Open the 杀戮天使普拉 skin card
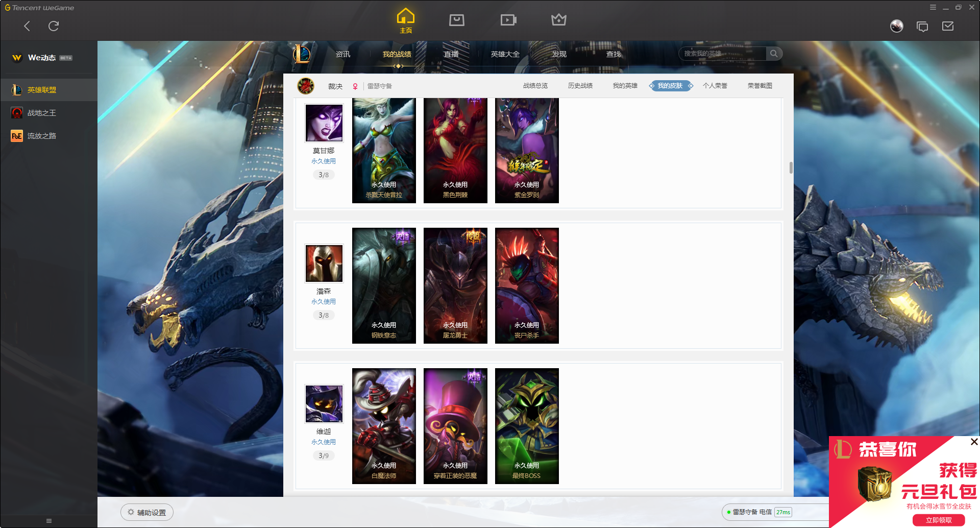Screen dimensions: 980x528 384,151
